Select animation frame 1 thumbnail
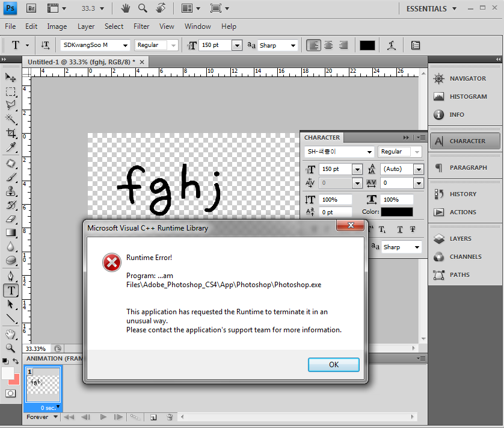 pyautogui.click(x=43, y=385)
